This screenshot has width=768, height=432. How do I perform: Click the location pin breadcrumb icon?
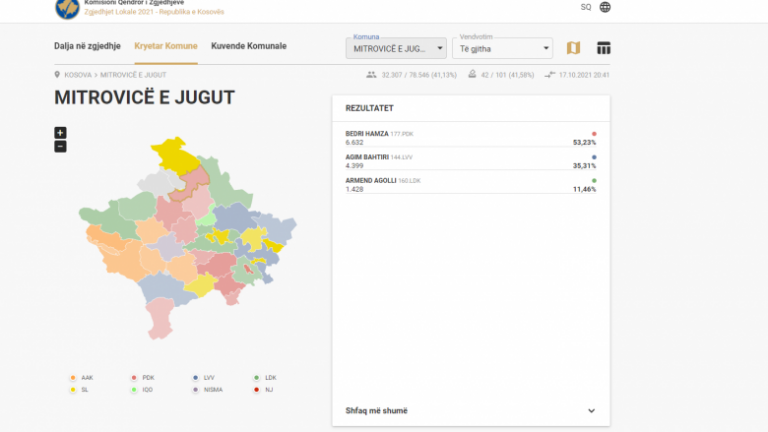[58, 75]
